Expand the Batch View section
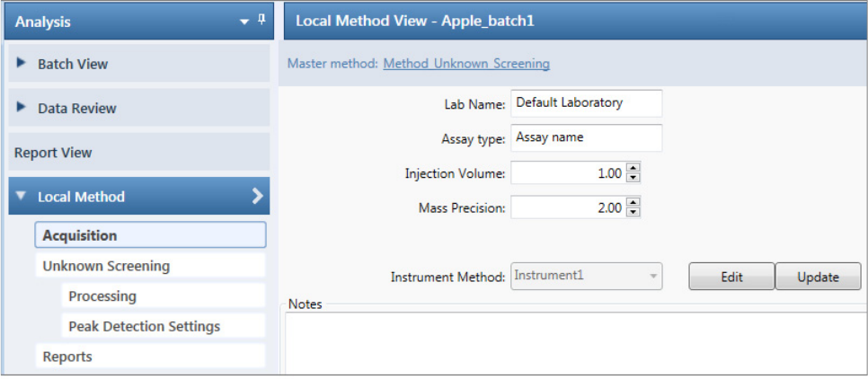The width and height of the screenshot is (868, 379). pos(22,64)
